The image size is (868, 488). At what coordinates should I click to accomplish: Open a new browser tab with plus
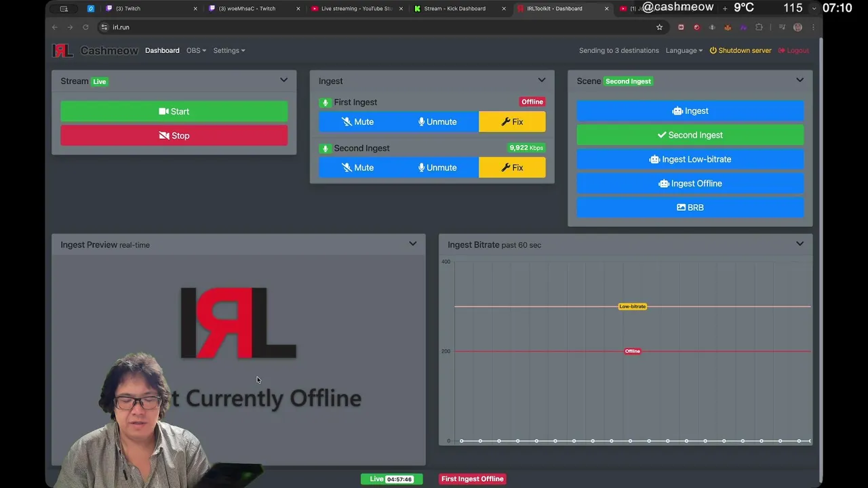(725, 8)
